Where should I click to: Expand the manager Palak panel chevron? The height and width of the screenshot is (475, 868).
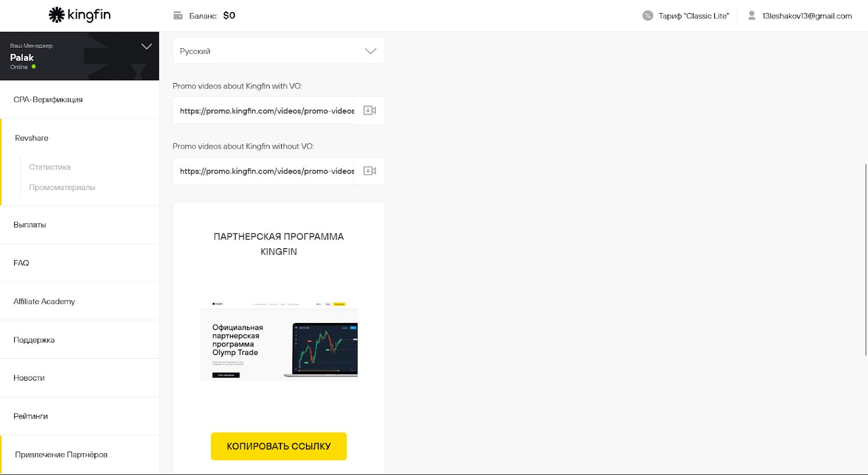[x=146, y=46]
